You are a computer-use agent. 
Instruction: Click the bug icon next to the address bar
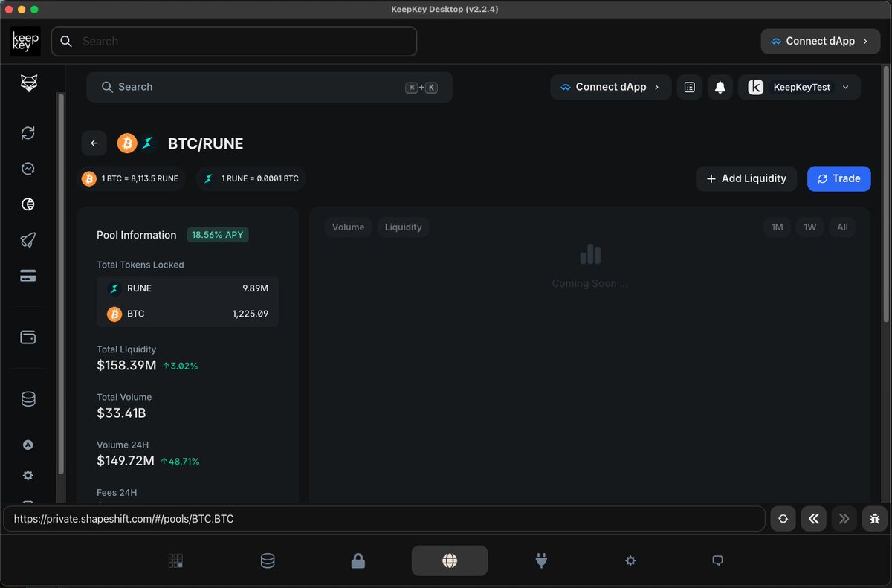[x=874, y=518]
